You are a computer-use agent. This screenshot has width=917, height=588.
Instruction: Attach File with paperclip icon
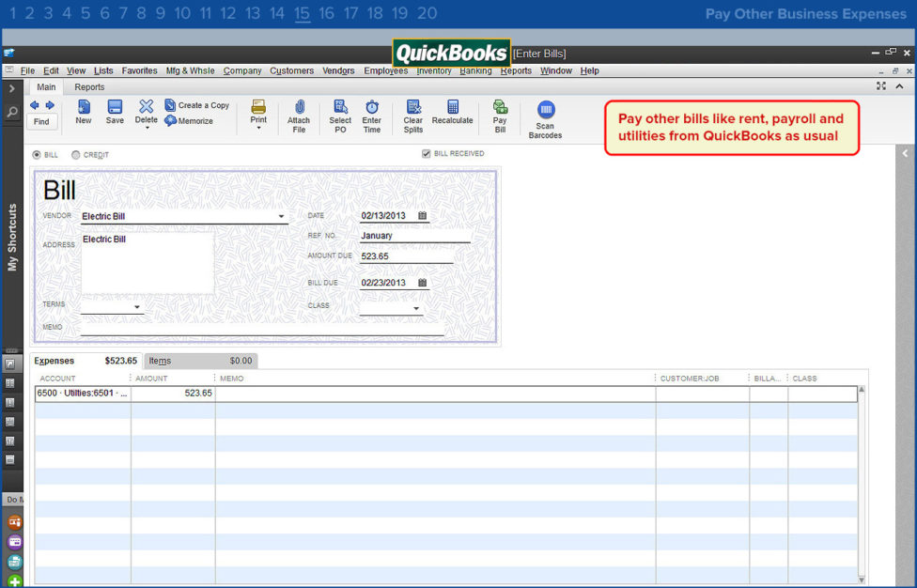299,116
